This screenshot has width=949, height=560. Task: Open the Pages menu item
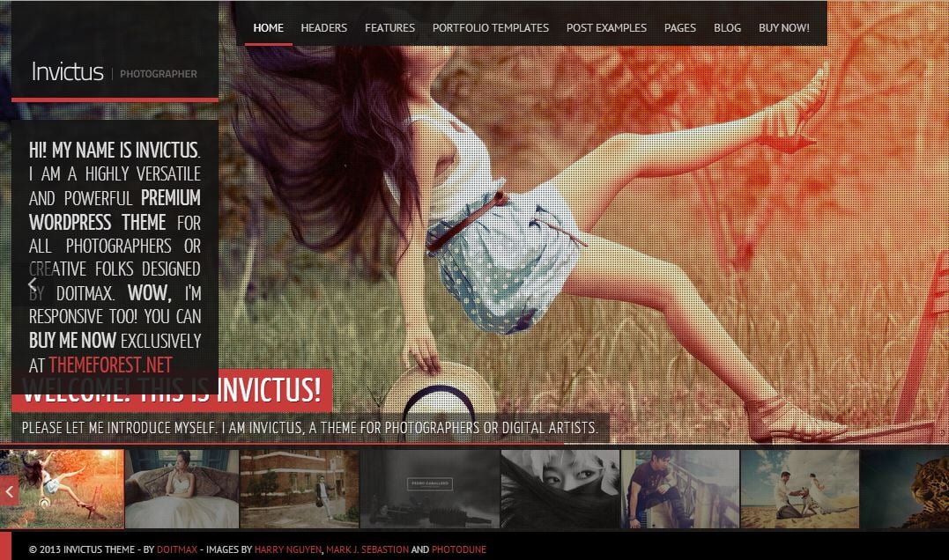679,28
